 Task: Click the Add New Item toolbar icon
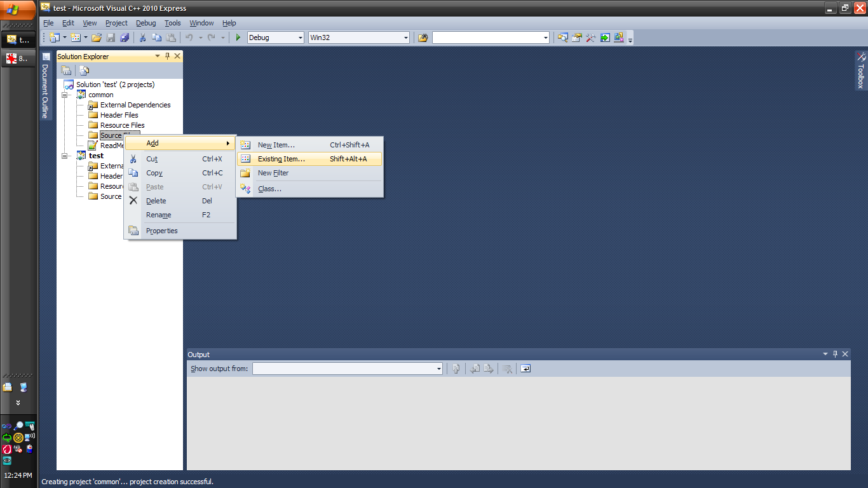[76, 37]
